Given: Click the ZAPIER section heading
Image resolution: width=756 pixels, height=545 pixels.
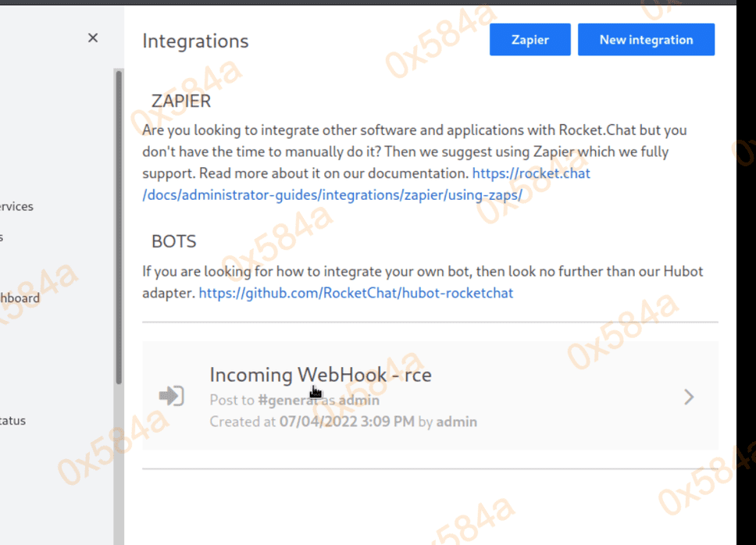Looking at the screenshot, I should click(x=180, y=102).
